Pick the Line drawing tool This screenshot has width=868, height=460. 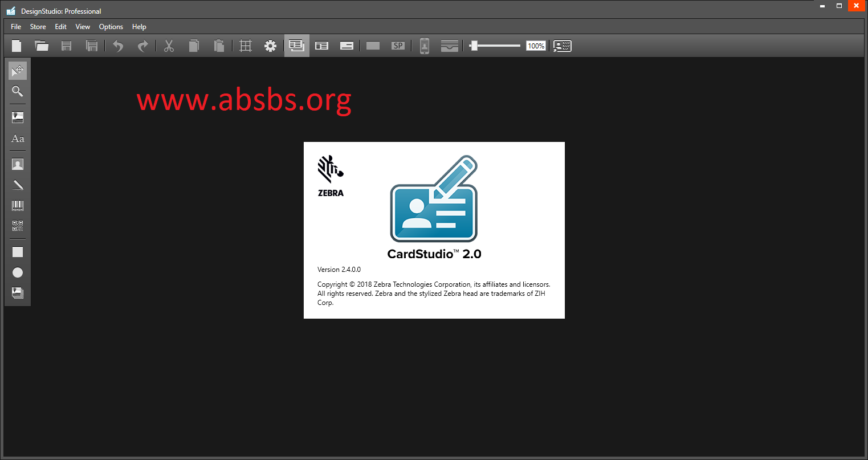click(17, 184)
